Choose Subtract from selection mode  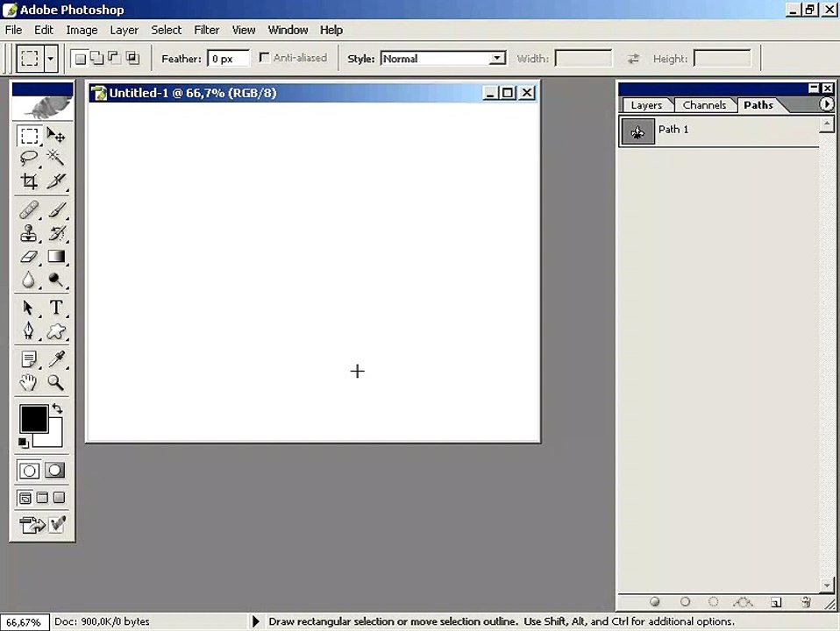pyautogui.click(x=114, y=59)
